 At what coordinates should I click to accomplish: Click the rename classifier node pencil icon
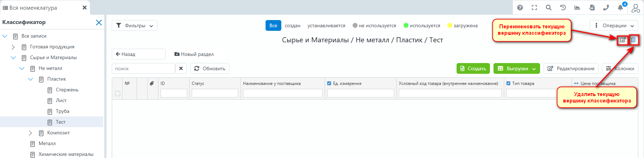click(623, 40)
